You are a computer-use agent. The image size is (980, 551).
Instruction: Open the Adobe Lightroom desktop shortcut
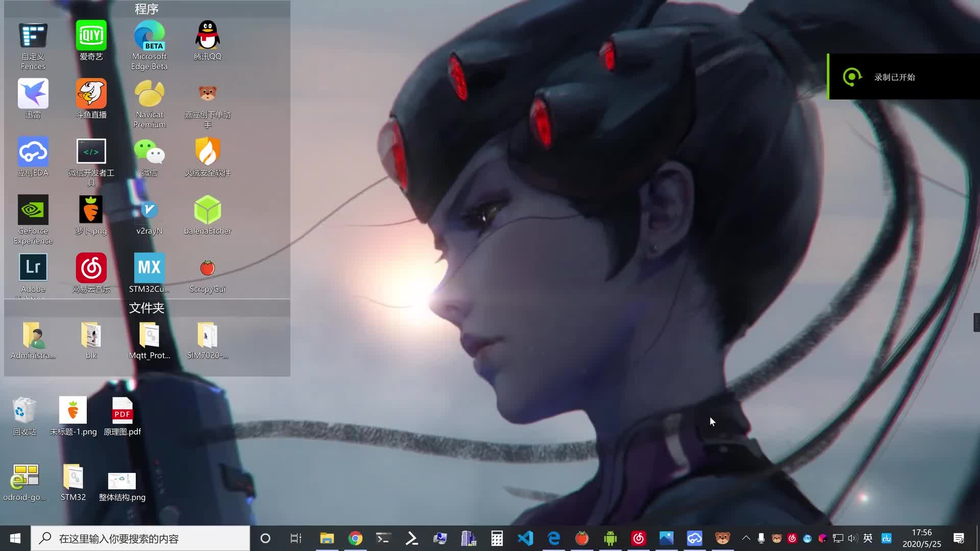coord(33,275)
